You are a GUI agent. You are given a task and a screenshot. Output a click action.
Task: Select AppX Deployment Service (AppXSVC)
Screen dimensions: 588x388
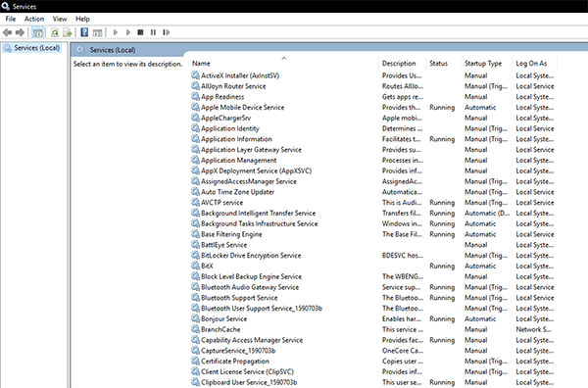point(256,170)
